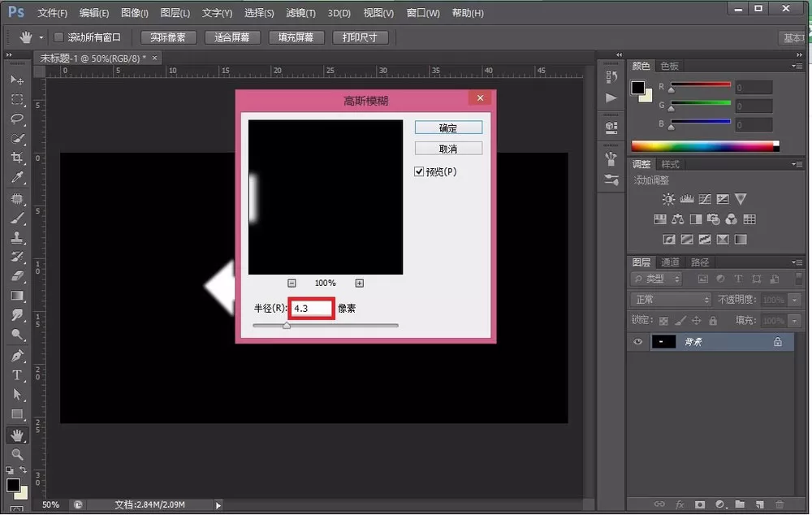This screenshot has height=515, width=812.
Task: Adjust the red R color slider
Action: click(672, 89)
